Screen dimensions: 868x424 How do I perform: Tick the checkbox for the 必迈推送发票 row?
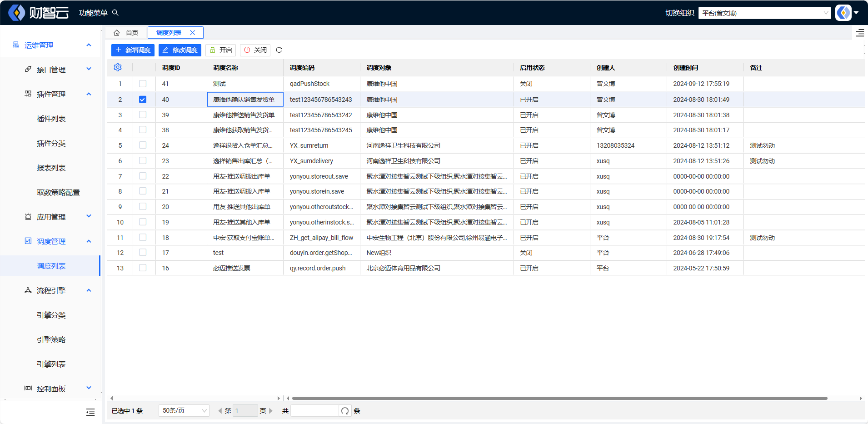pos(143,268)
